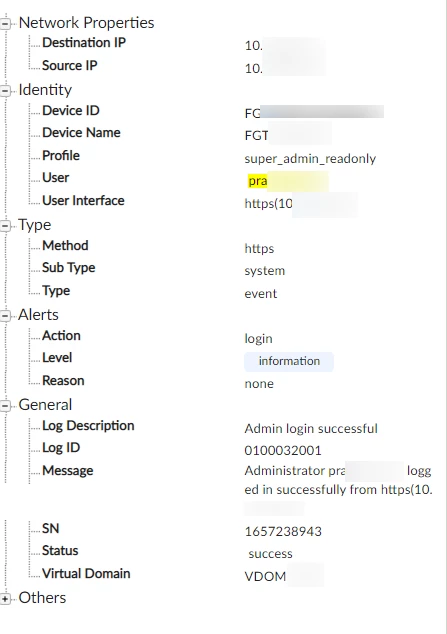Click the super_admin_readonly profile value
Image resolution: width=447 pixels, height=634 pixels.
click(x=310, y=158)
